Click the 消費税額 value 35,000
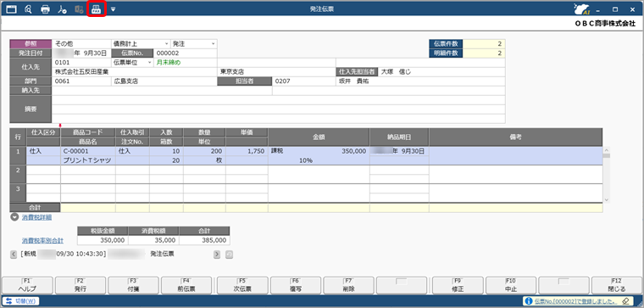Screen dimensions: 644x308 [153, 240]
